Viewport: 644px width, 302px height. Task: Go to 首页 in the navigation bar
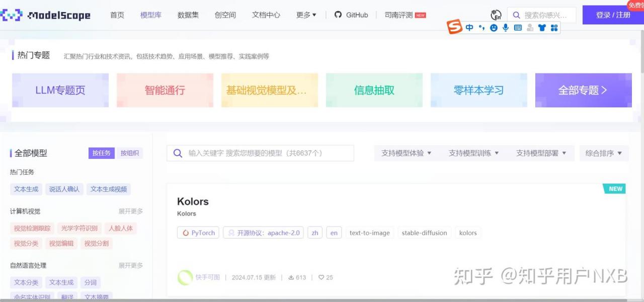tap(117, 15)
